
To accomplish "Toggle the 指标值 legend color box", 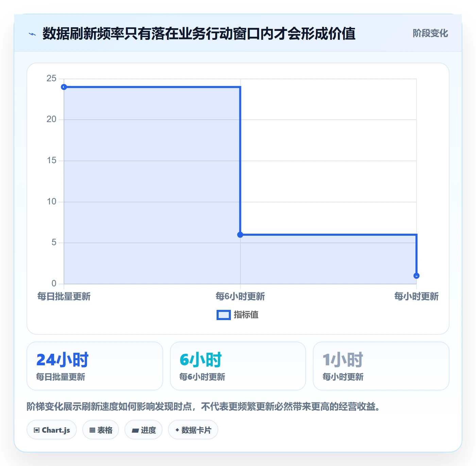I will 224,315.
